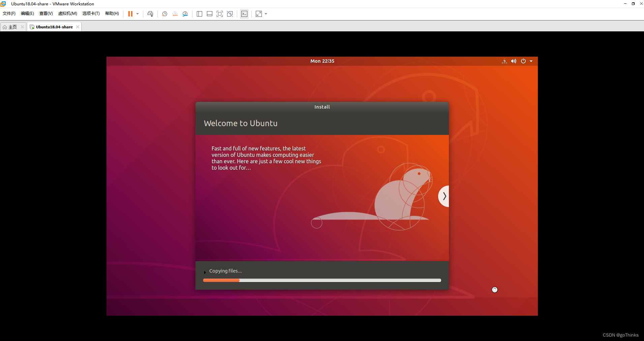
Task: Toggle the library sidebar panel
Action: click(x=200, y=14)
